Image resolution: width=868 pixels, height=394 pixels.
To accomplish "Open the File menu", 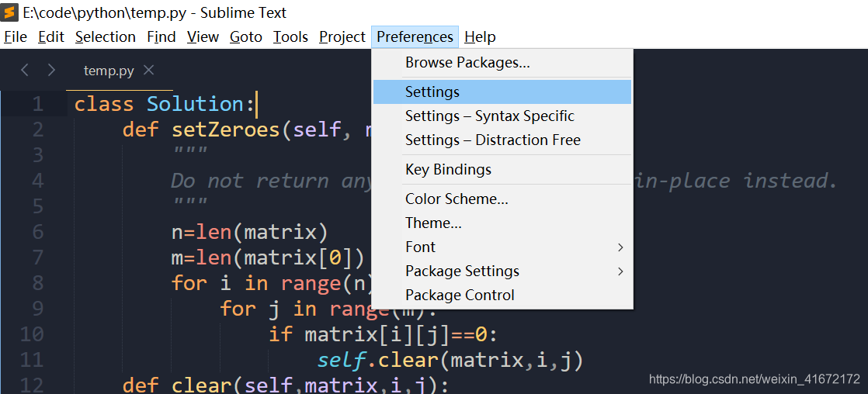I will 16,37.
